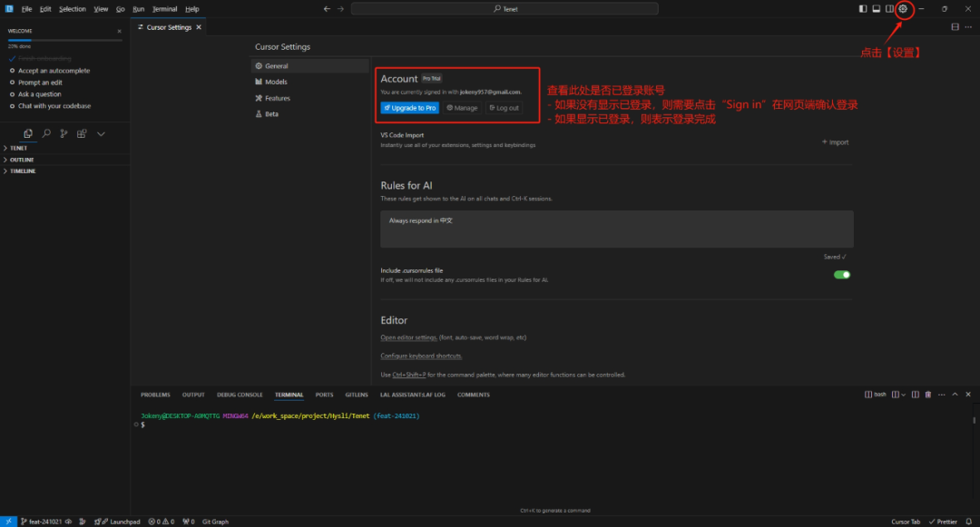Image resolution: width=980 pixels, height=527 pixels.
Task: Click the Log out button
Action: click(x=504, y=108)
